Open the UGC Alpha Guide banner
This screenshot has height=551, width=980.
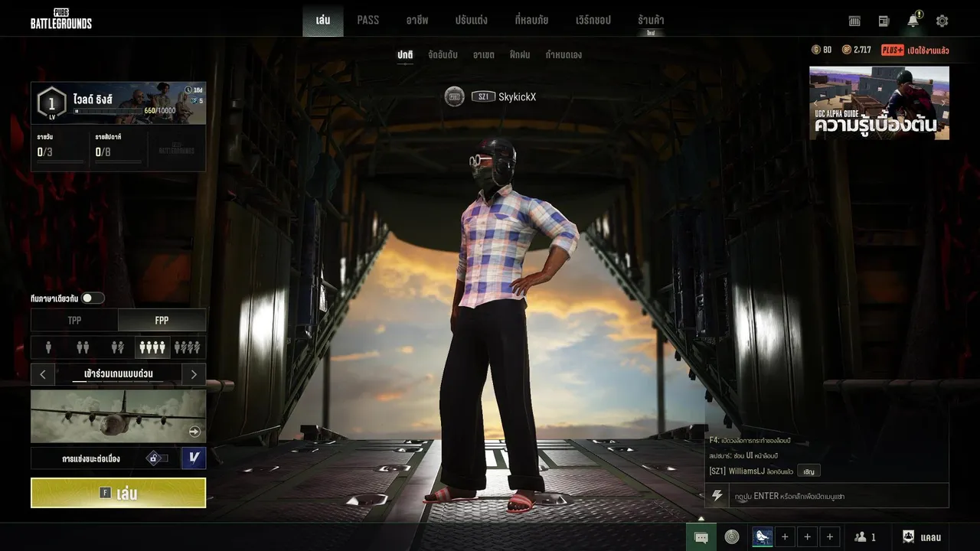click(879, 103)
